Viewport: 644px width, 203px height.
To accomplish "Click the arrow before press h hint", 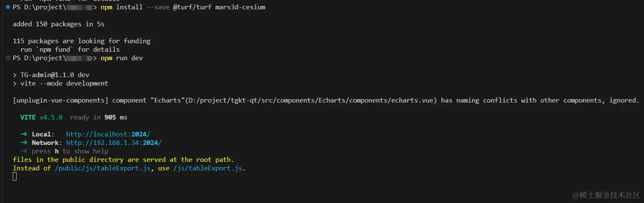I will [x=24, y=151].
